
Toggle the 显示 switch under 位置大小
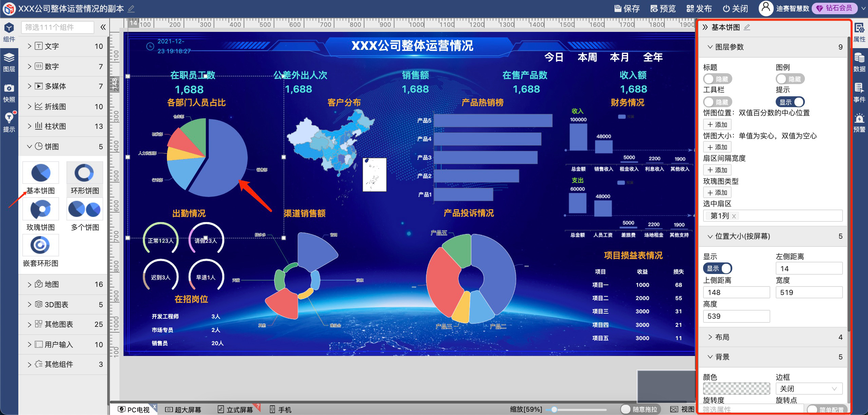coord(717,268)
